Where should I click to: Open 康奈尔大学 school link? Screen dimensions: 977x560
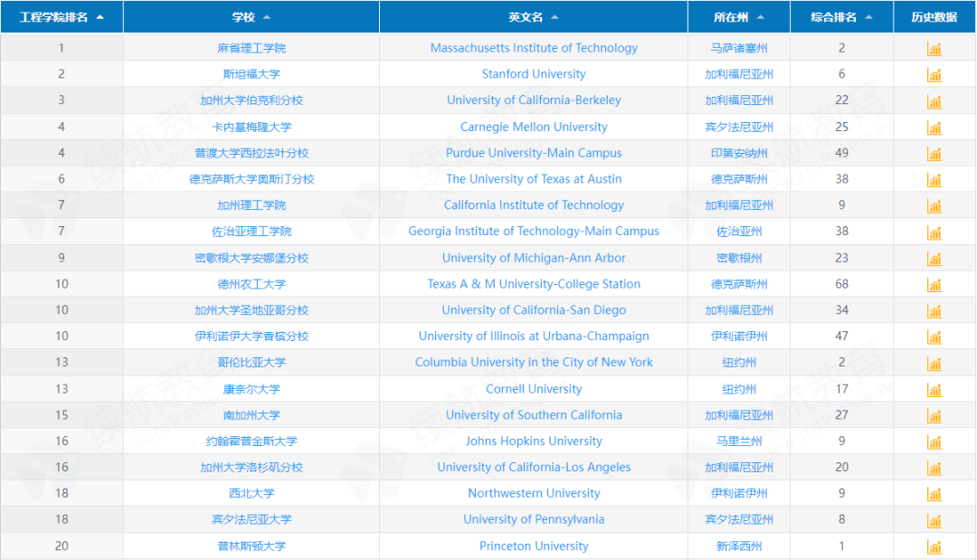click(x=251, y=389)
